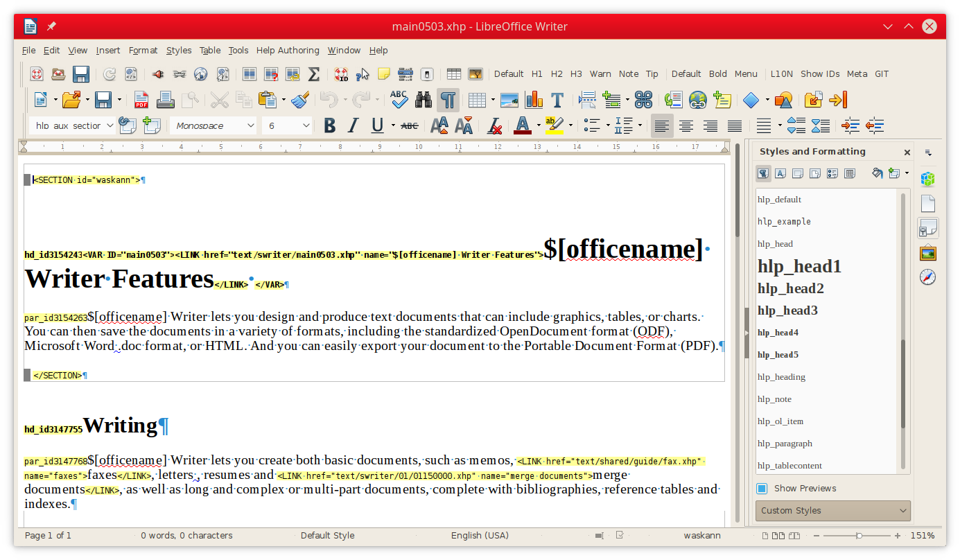Viewport: 960px width, 560px height.
Task: Open Find & Replace binoculars icon
Action: pyautogui.click(x=424, y=100)
